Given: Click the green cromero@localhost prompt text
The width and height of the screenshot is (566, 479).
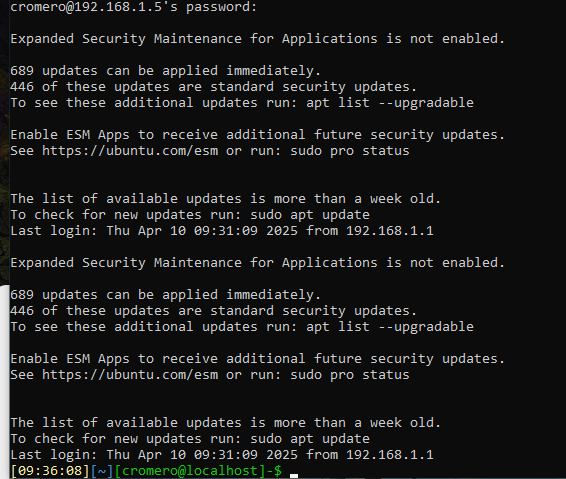Looking at the screenshot, I should 190,471.
